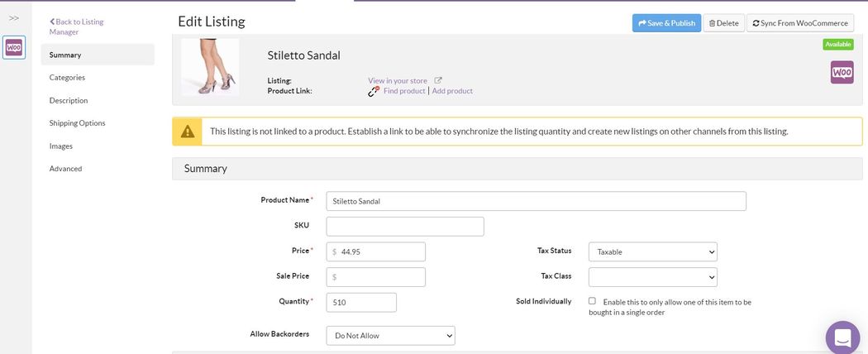Click the external link icon beside View in your store

pyautogui.click(x=438, y=80)
